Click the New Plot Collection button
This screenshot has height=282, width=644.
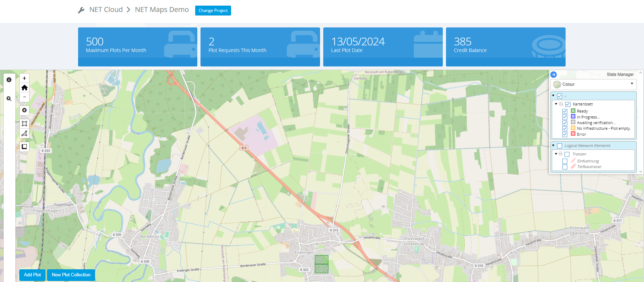click(71, 275)
